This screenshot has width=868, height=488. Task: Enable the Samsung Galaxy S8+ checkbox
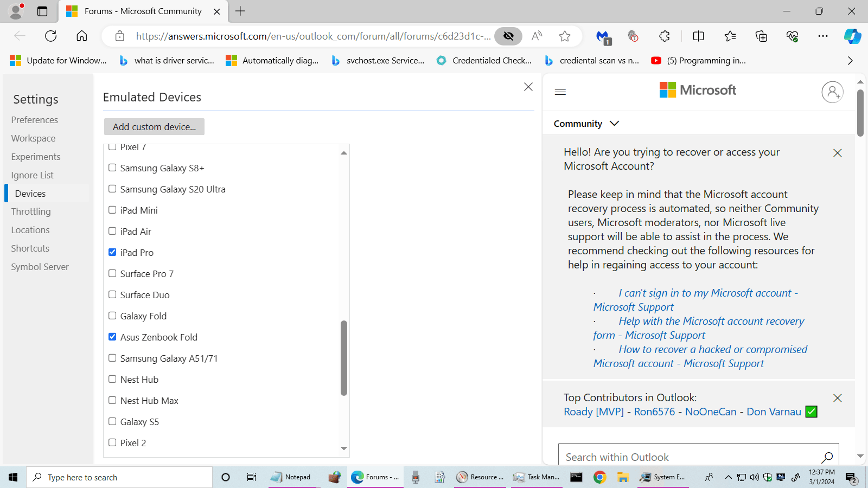click(x=112, y=168)
